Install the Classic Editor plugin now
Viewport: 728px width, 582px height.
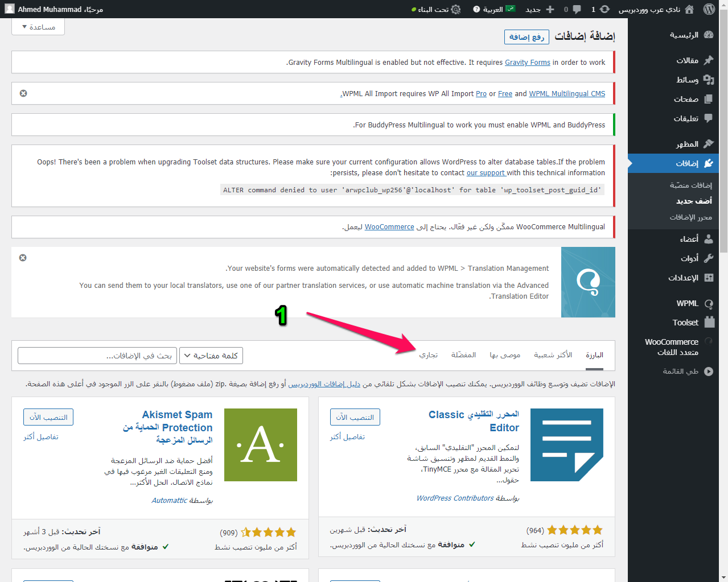(x=355, y=417)
